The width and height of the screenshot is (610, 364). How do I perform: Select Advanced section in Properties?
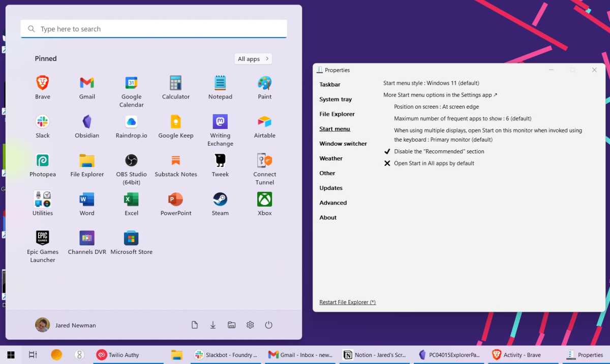(x=333, y=203)
